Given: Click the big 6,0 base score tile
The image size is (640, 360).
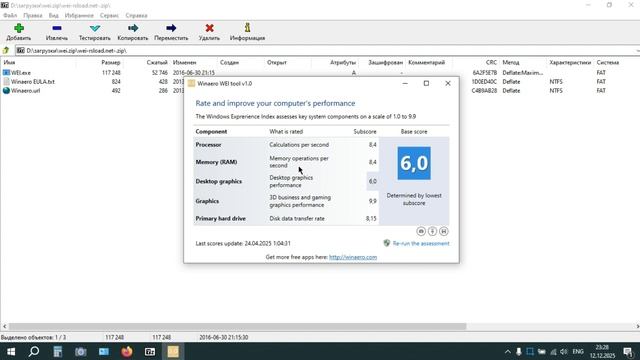Looking at the screenshot, I should pyautogui.click(x=414, y=163).
